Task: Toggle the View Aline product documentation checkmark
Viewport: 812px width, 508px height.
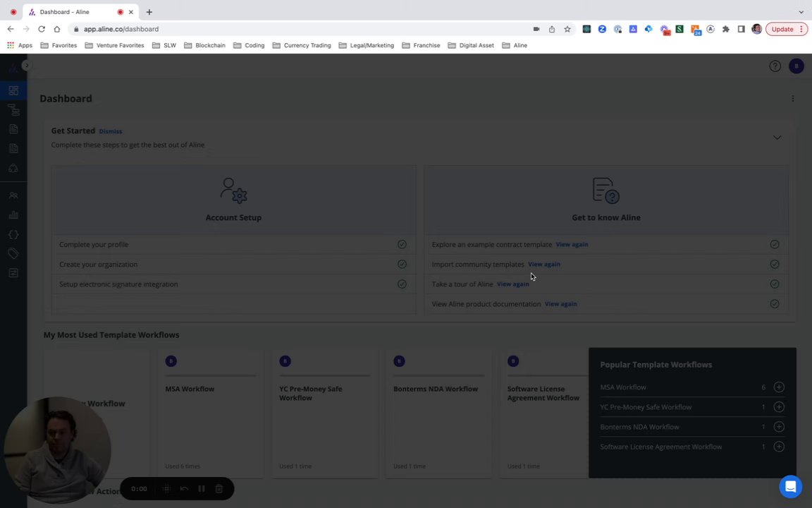Action: click(x=774, y=304)
